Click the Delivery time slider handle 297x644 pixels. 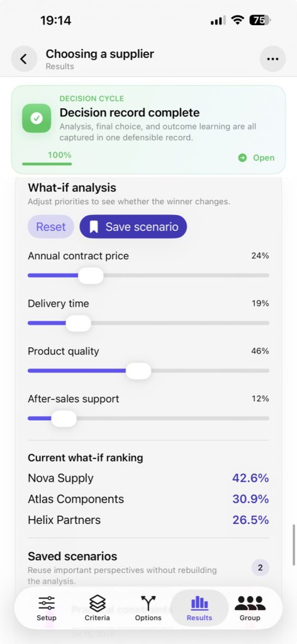pos(79,323)
